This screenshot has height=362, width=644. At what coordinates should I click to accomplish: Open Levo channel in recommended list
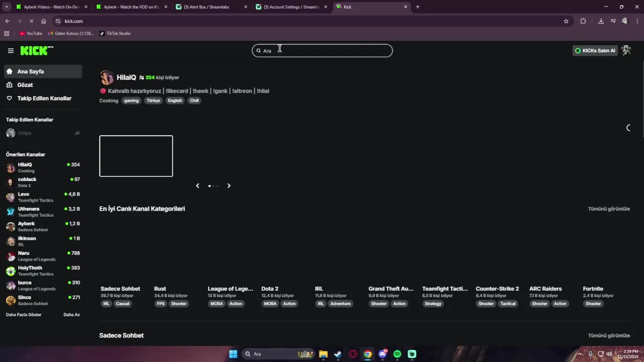click(43, 197)
